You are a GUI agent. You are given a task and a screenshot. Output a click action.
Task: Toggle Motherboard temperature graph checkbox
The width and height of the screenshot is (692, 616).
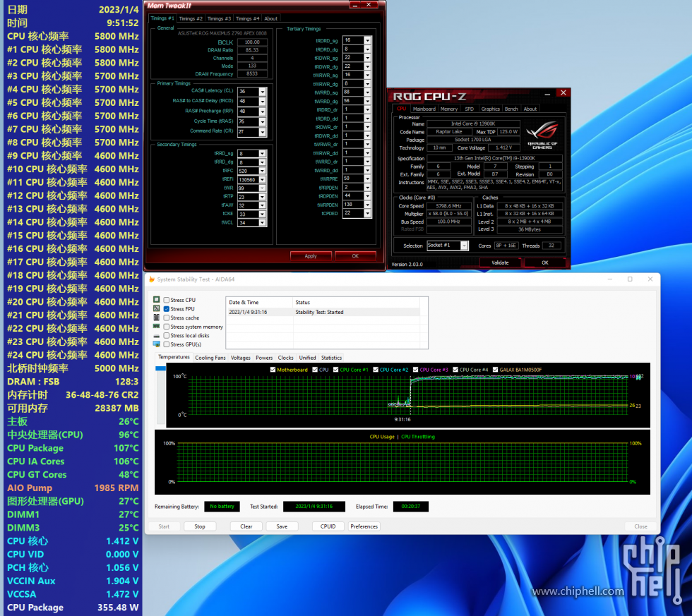point(273,370)
